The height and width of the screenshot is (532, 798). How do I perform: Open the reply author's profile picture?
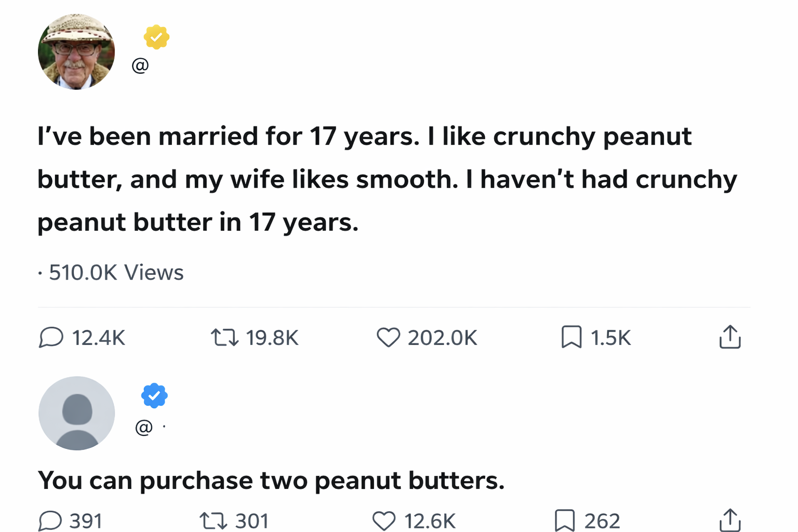(76, 413)
